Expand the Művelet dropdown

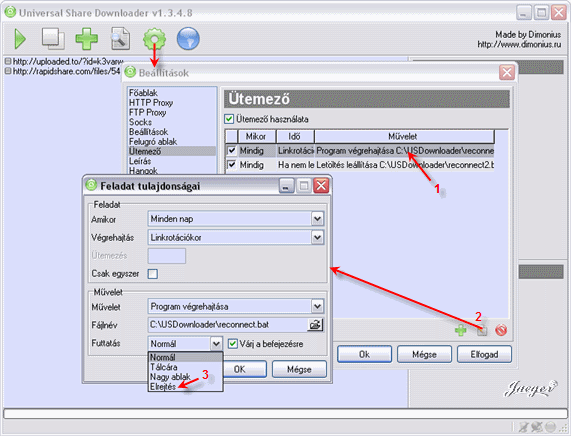(x=317, y=306)
